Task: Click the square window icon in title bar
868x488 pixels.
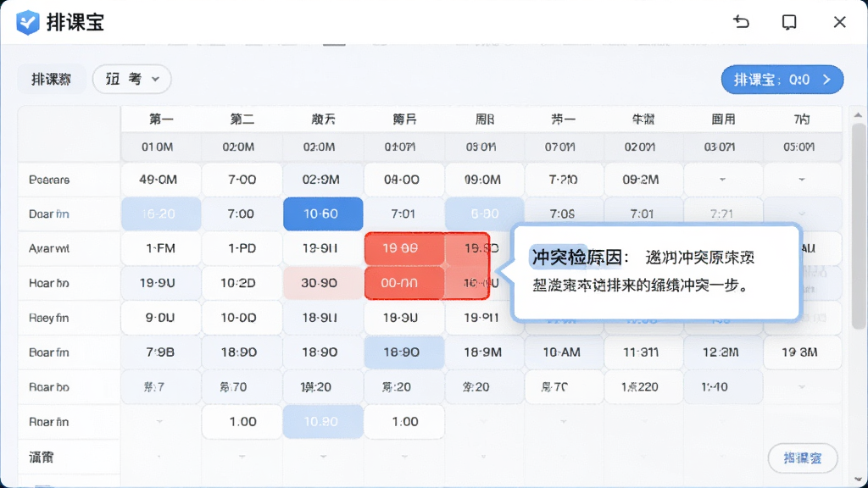Action: tap(789, 22)
